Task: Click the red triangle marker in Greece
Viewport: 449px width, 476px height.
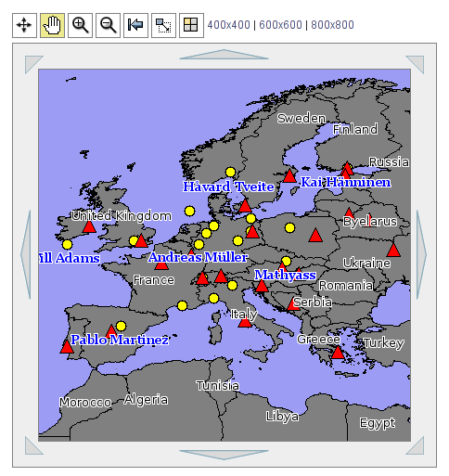Action: click(338, 353)
